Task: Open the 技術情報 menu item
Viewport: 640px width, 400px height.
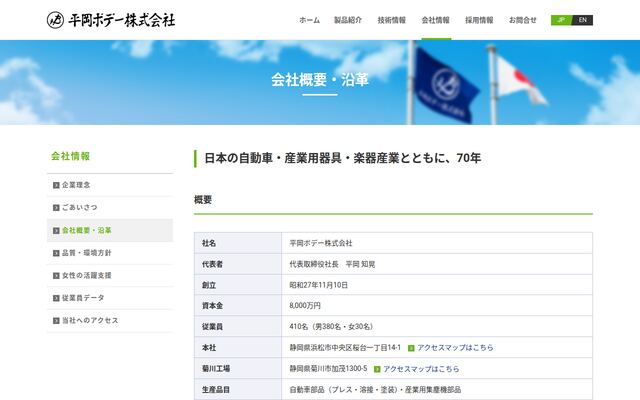Action: [x=391, y=20]
